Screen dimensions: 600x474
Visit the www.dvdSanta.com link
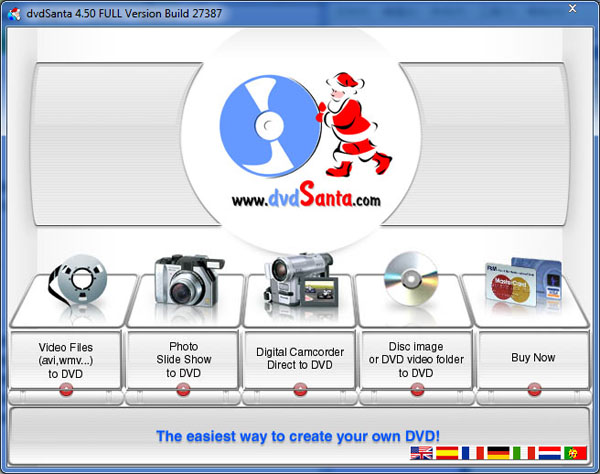tap(306, 199)
